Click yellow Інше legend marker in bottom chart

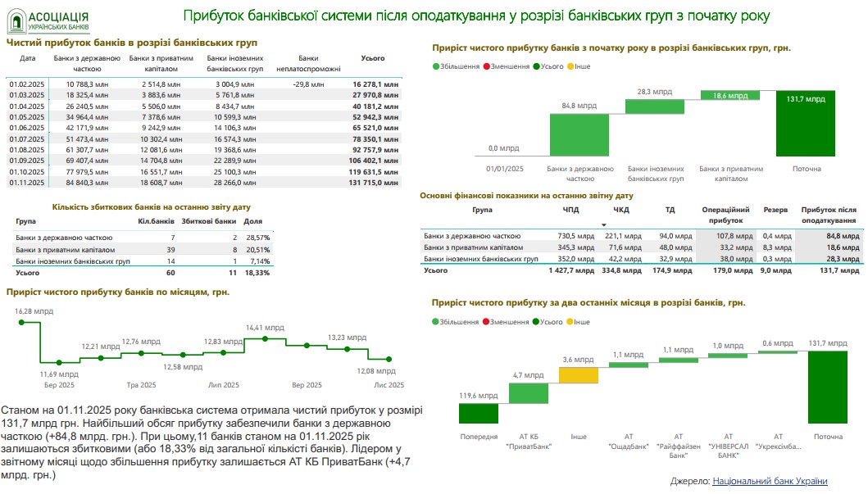tap(570, 322)
